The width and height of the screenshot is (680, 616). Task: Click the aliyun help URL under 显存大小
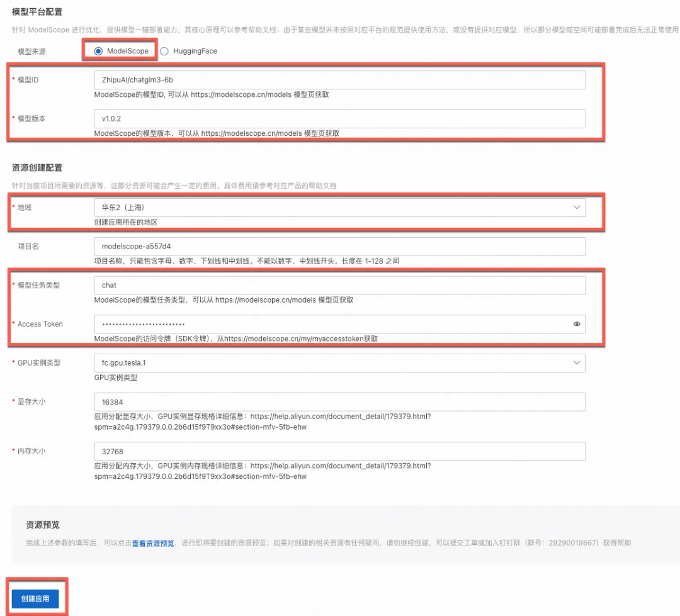(x=263, y=422)
